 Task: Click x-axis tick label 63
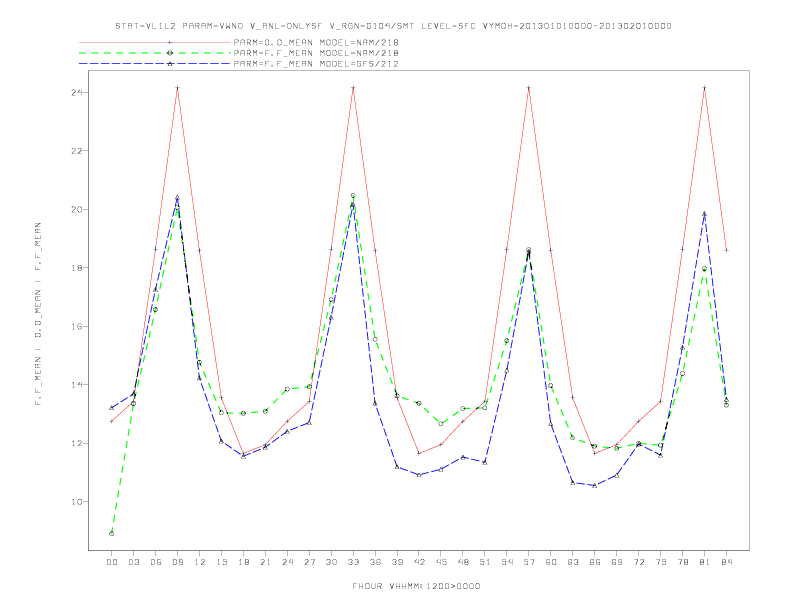coord(573,562)
